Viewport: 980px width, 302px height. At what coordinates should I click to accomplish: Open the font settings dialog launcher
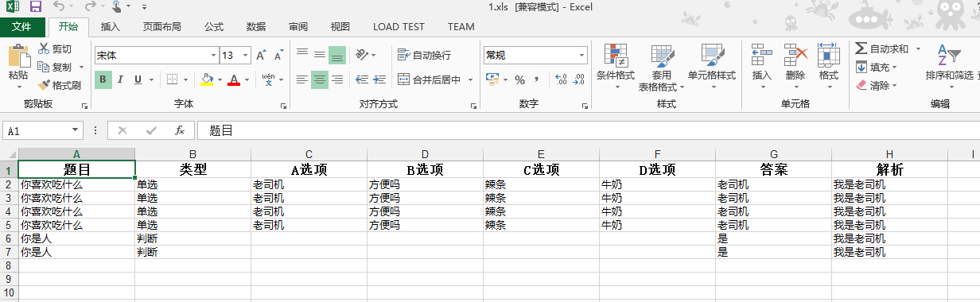coord(284,105)
